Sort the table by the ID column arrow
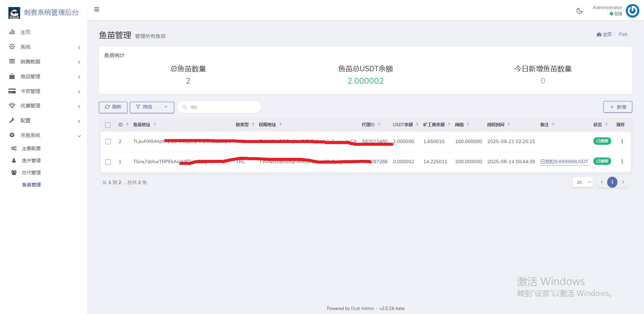 coord(127,125)
